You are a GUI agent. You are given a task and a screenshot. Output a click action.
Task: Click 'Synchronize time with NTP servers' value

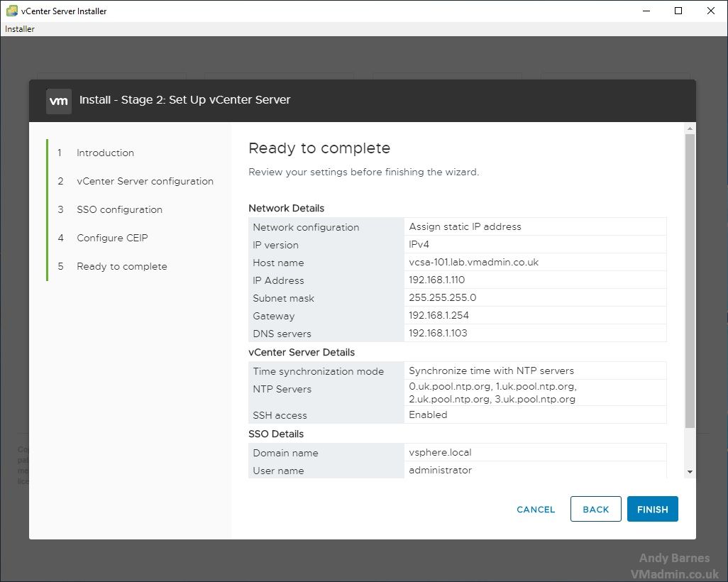coord(491,370)
